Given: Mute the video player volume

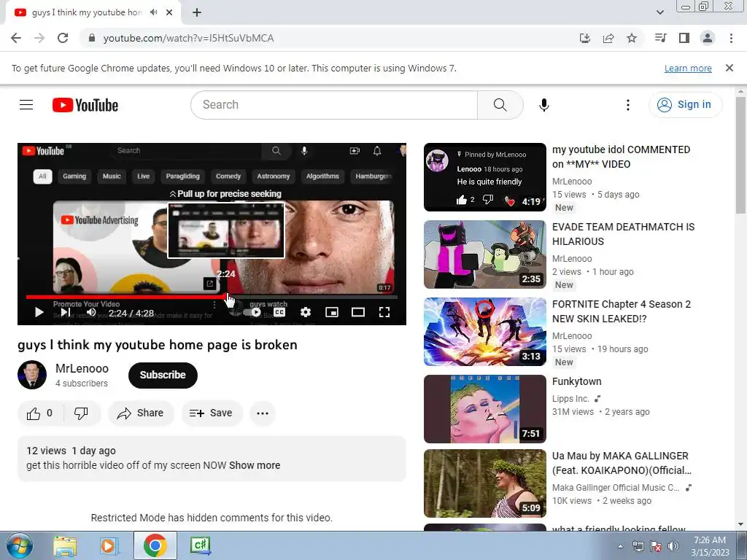Looking at the screenshot, I should click(x=91, y=312).
